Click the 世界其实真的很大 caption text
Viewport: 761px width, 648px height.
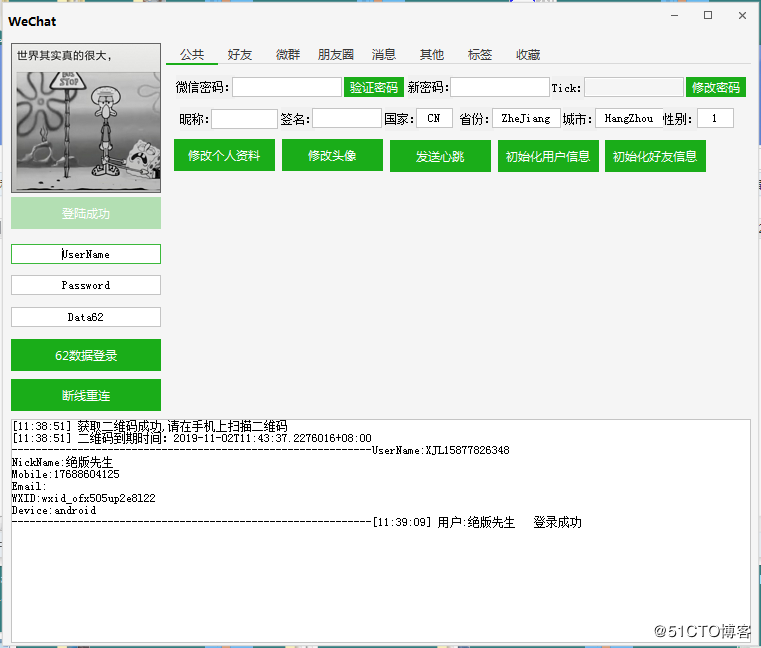[x=64, y=56]
